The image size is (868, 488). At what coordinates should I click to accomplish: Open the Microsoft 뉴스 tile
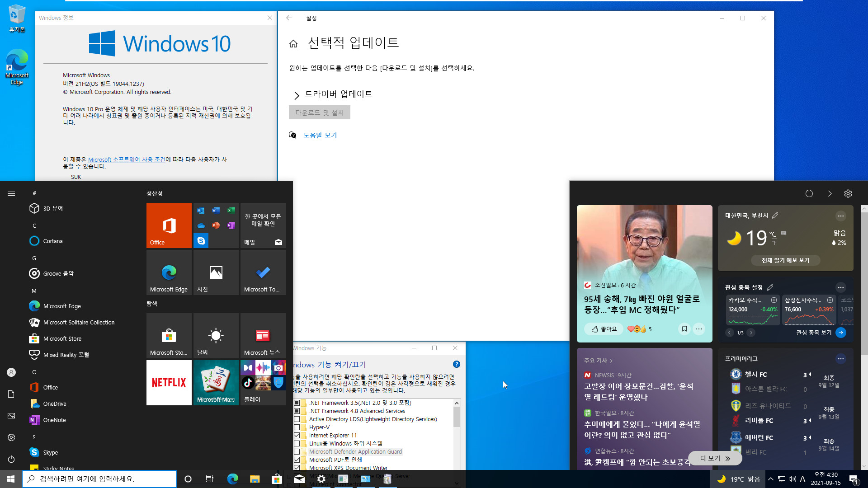click(x=263, y=336)
